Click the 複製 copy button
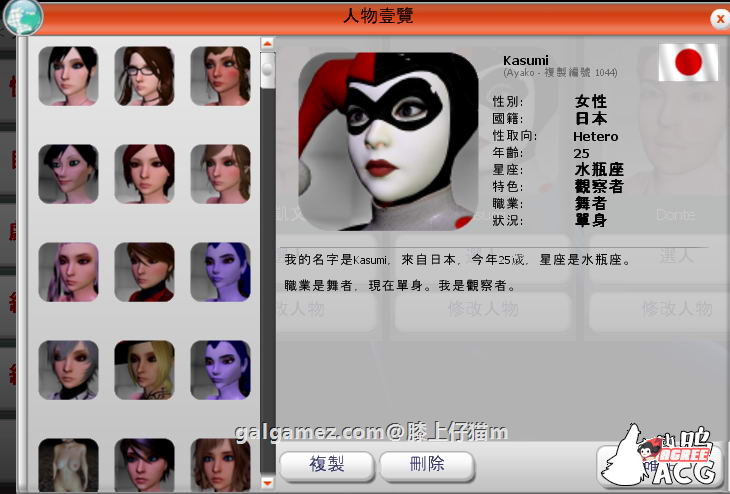730x494 pixels. click(327, 465)
